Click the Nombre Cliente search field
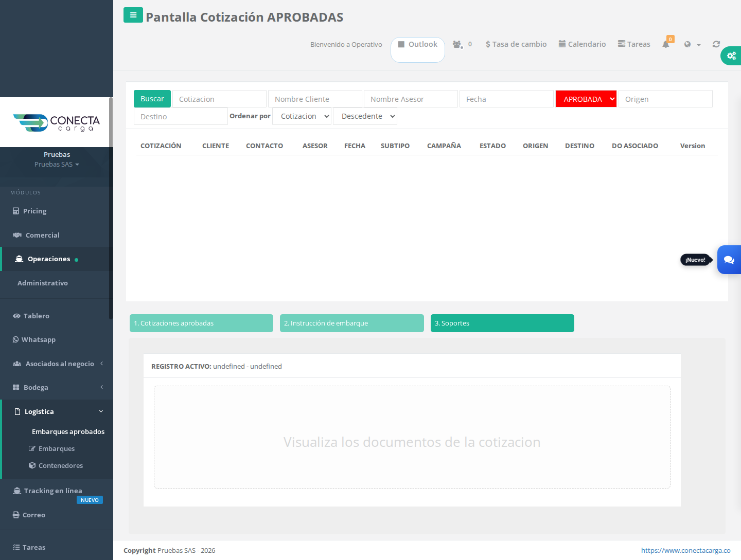 [x=315, y=99]
